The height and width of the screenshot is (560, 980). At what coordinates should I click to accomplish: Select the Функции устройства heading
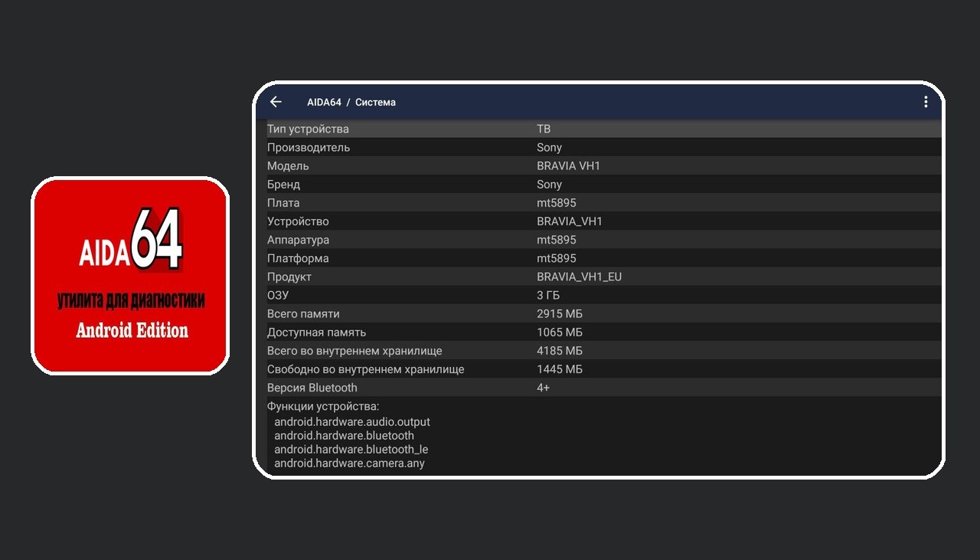[323, 406]
